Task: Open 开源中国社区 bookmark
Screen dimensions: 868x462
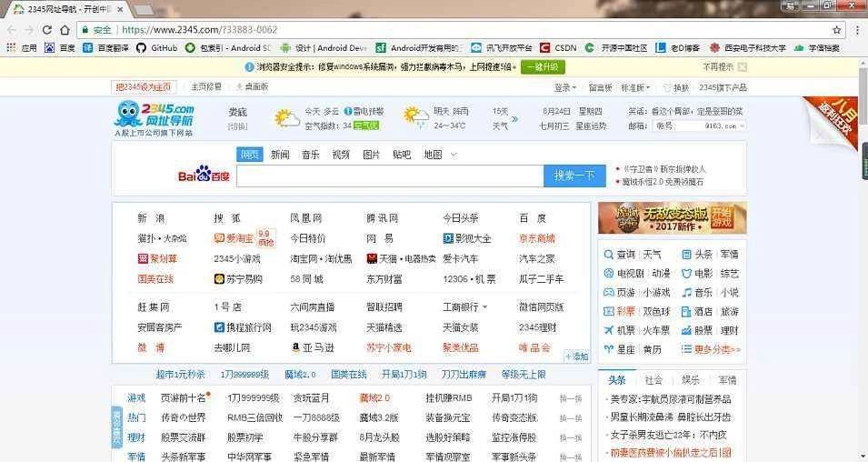Action: click(616, 48)
